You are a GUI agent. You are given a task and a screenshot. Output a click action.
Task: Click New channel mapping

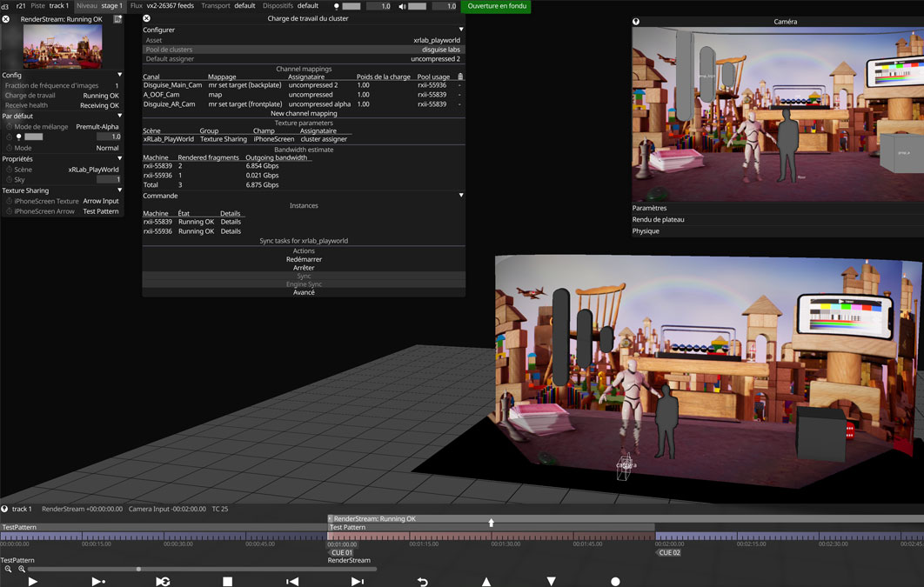click(304, 114)
